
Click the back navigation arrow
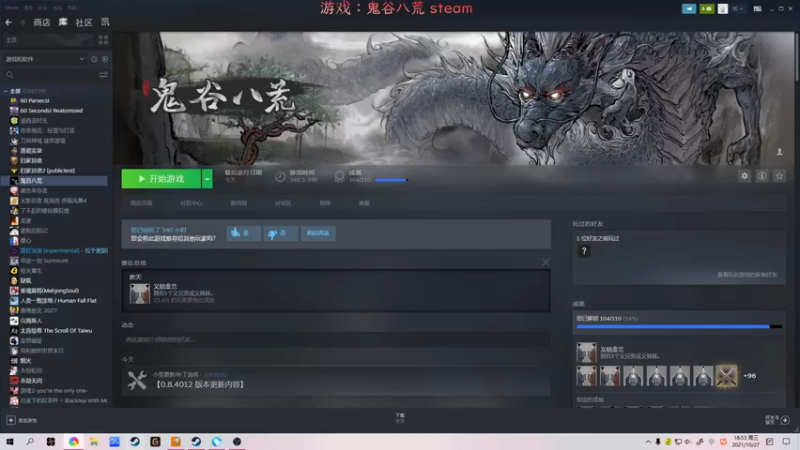(x=8, y=22)
